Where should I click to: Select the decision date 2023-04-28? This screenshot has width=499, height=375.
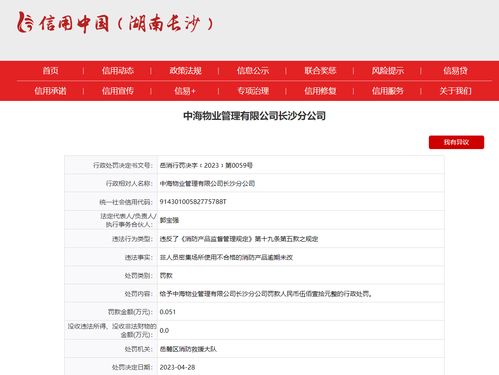click(177, 367)
